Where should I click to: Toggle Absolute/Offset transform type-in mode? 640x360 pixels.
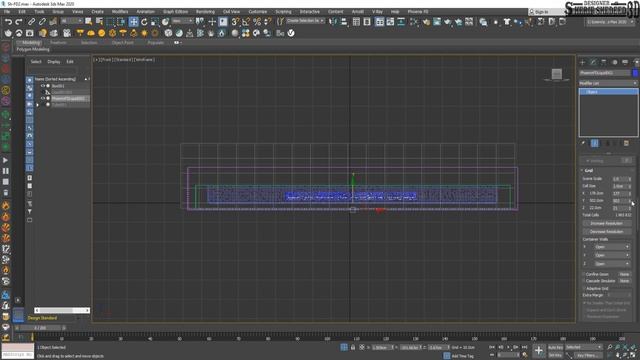[x=362, y=347]
